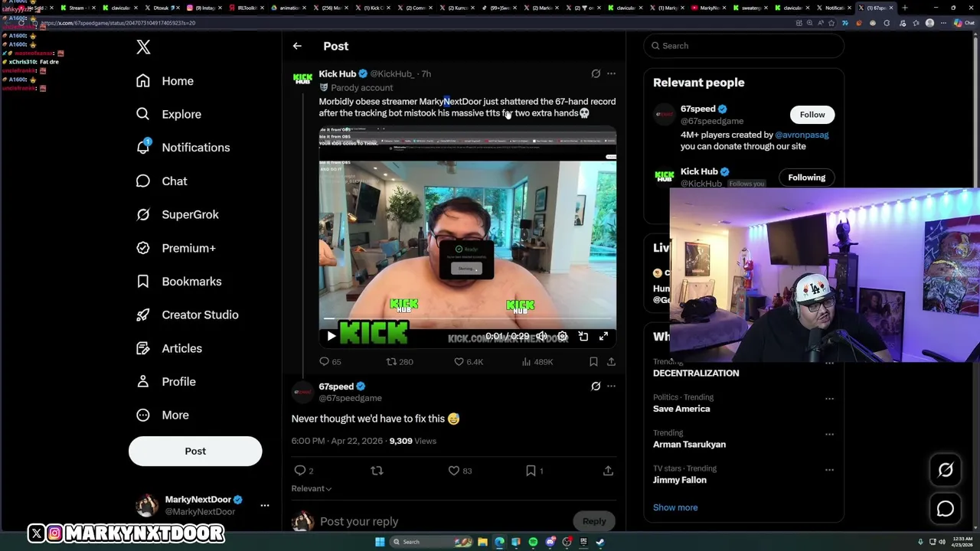Play the embedded video
The height and width of the screenshot is (551, 980).
click(332, 336)
